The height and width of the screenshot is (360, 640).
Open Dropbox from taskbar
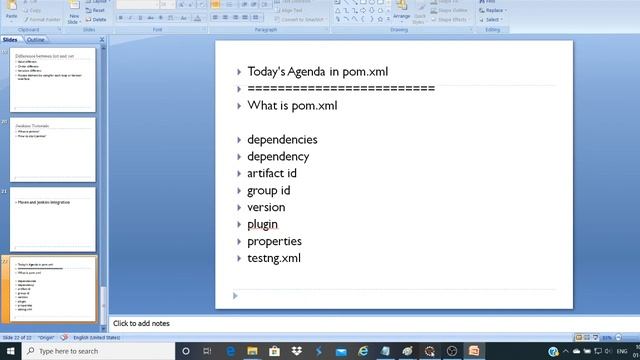(x=297, y=351)
